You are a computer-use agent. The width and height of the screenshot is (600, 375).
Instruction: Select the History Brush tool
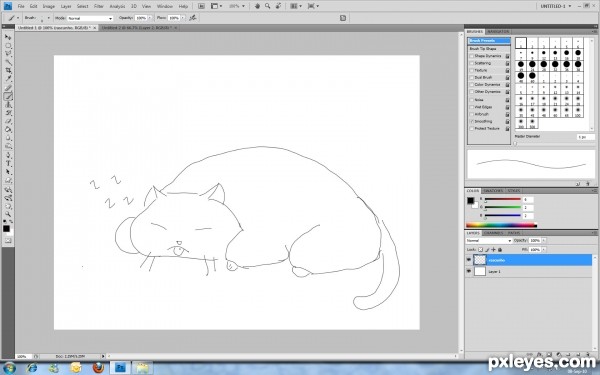coord(8,113)
